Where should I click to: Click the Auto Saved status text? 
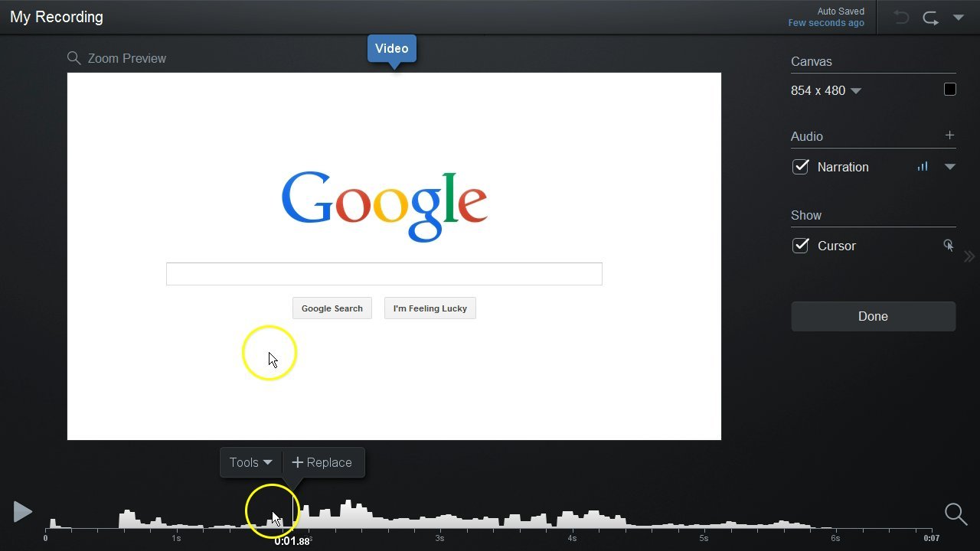pos(841,11)
